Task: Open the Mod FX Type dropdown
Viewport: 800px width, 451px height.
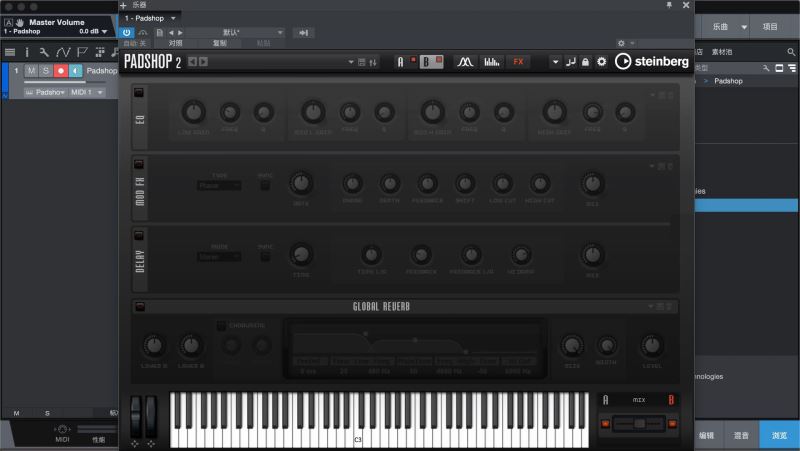Action: click(219, 186)
